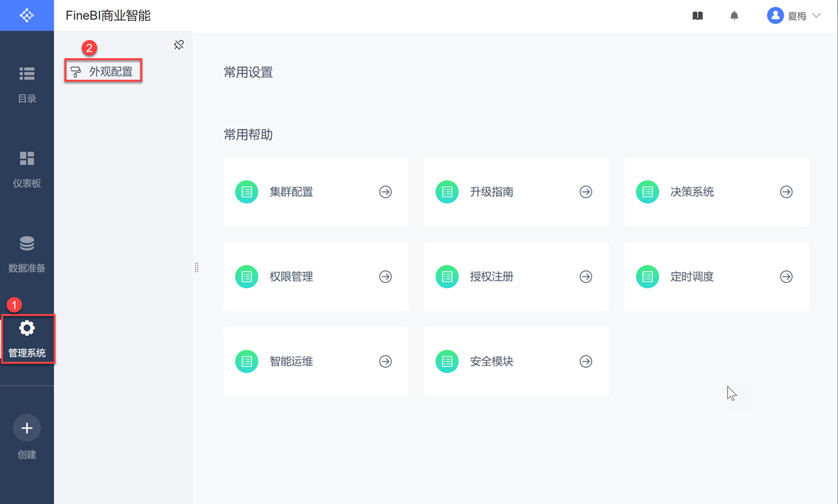Click the green 安全模块 list icon

pyautogui.click(x=447, y=362)
